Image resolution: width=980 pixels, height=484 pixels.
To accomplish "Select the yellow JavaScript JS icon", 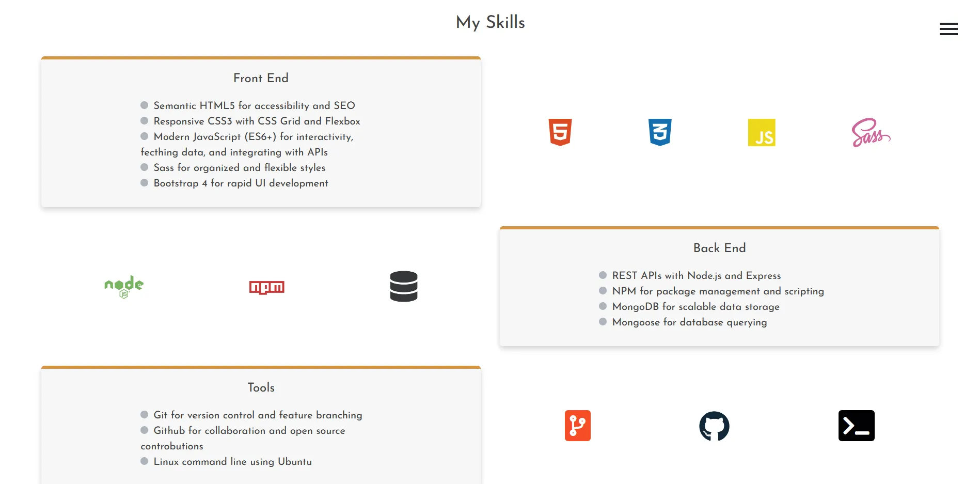I will click(762, 133).
